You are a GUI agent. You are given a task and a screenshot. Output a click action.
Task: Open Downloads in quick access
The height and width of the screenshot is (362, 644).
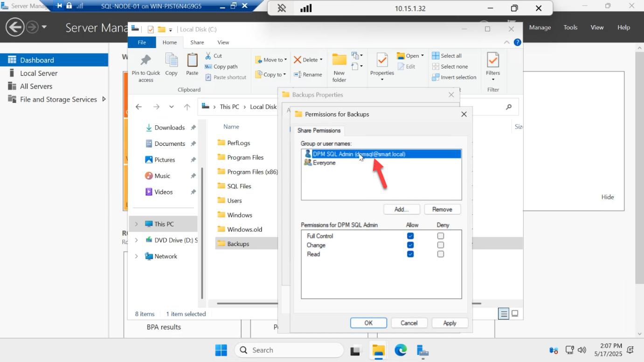coord(170,128)
